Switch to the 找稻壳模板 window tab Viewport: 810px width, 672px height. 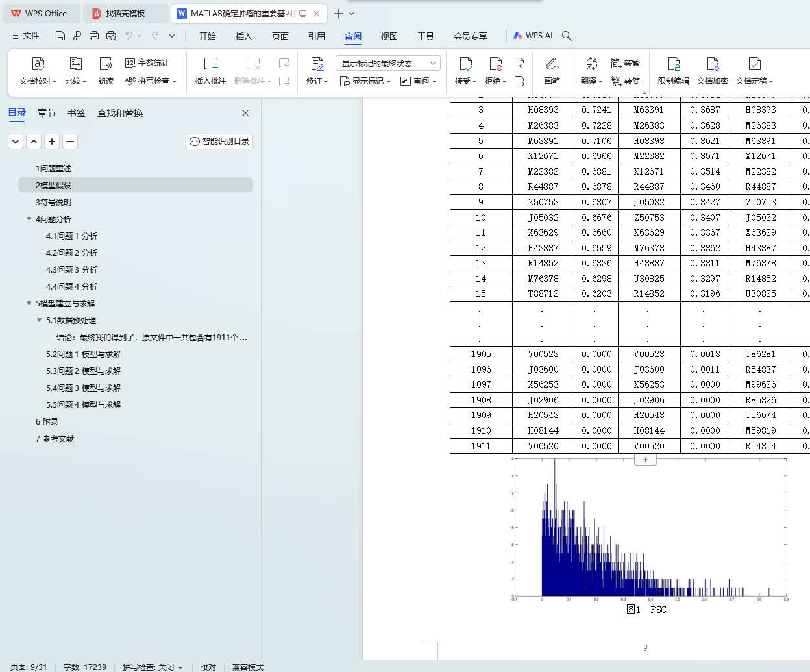tap(125, 13)
